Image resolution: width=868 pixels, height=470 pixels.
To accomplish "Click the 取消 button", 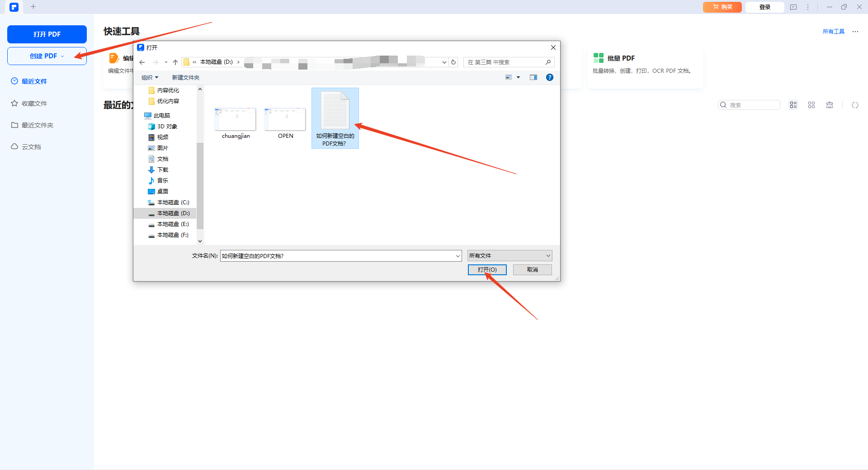I will [532, 270].
